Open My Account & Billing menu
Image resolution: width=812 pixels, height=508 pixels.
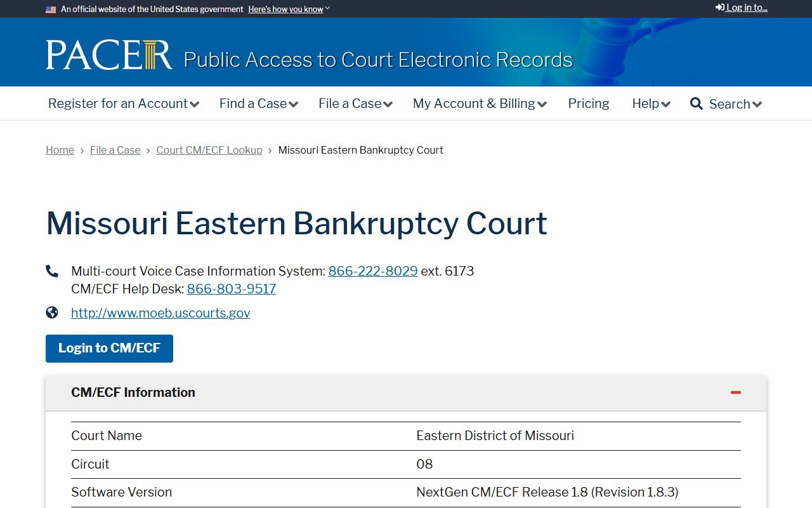tap(480, 104)
